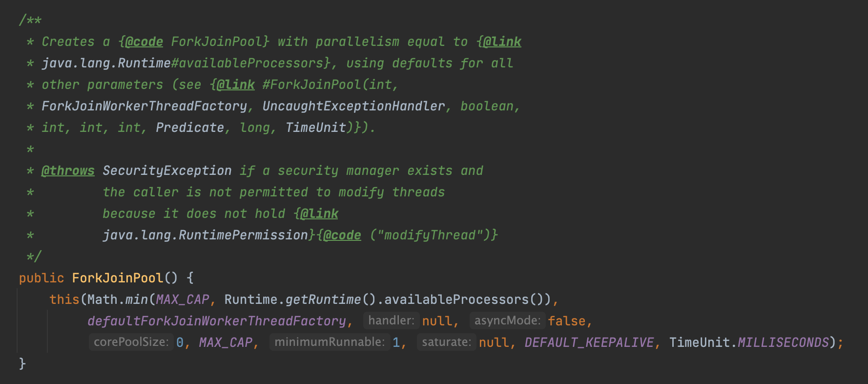Navigate to ForkJoinWorkerThreadFactory in the Javadoc
Image resolution: width=868 pixels, height=384 pixels.
coord(144,106)
